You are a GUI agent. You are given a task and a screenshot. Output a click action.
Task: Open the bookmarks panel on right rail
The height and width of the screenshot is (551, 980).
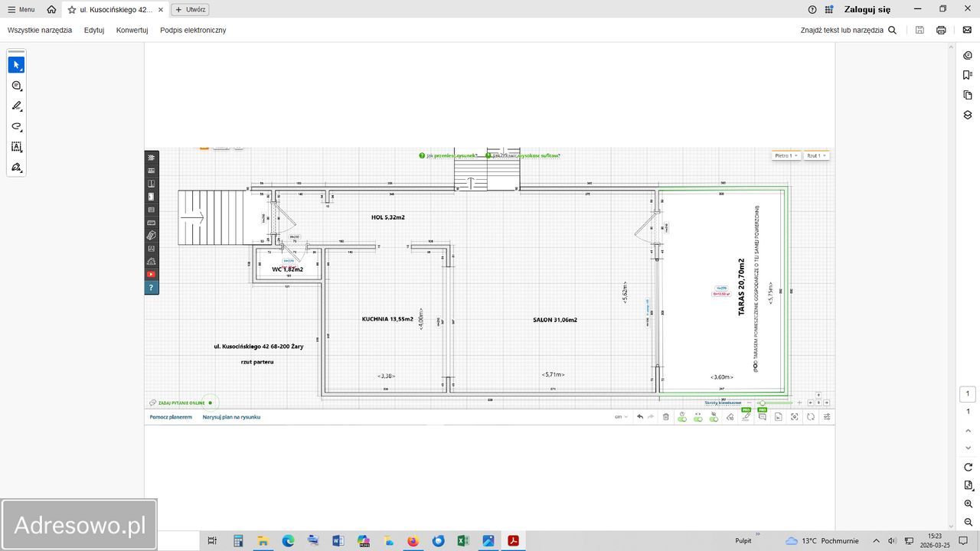click(x=968, y=75)
